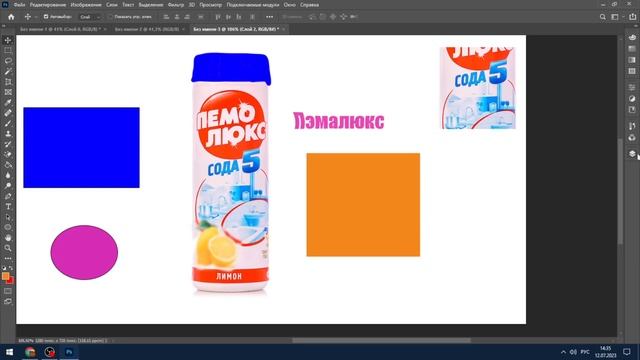Select the Lasso tool
The image size is (640, 360).
pyautogui.click(x=8, y=61)
